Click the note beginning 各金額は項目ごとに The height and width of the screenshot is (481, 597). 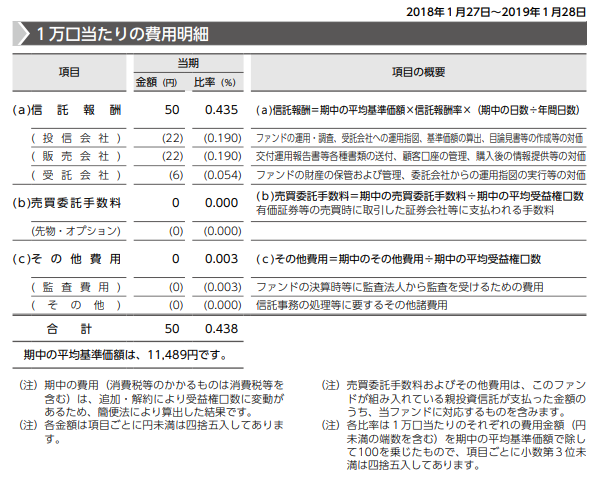152,431
